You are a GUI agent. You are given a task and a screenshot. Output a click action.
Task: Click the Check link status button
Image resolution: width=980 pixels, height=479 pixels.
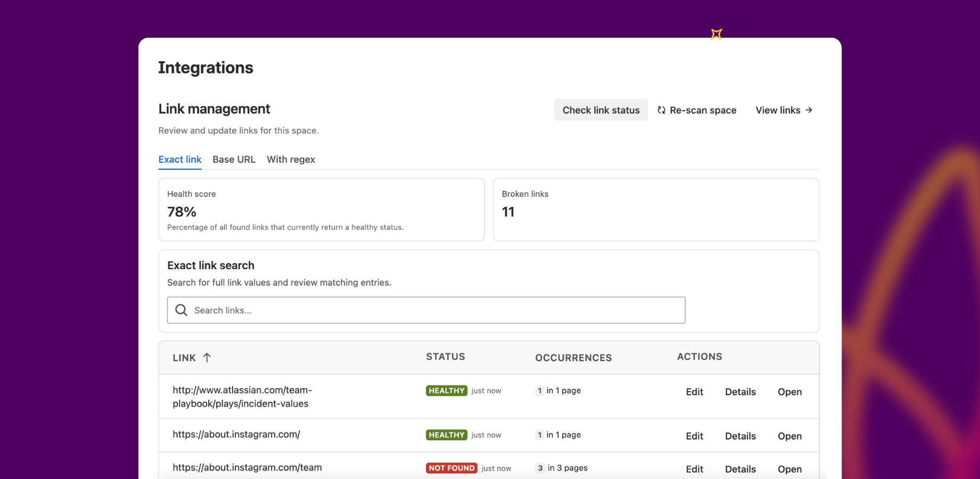(x=601, y=110)
